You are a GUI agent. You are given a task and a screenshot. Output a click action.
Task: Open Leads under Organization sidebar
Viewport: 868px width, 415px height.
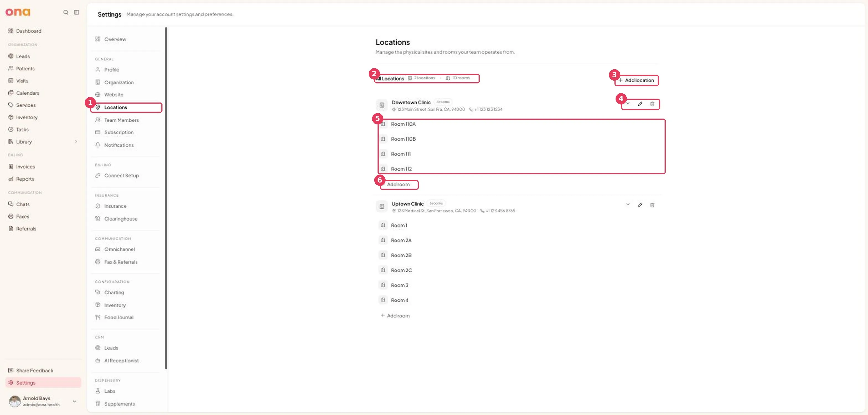[x=43, y=56]
